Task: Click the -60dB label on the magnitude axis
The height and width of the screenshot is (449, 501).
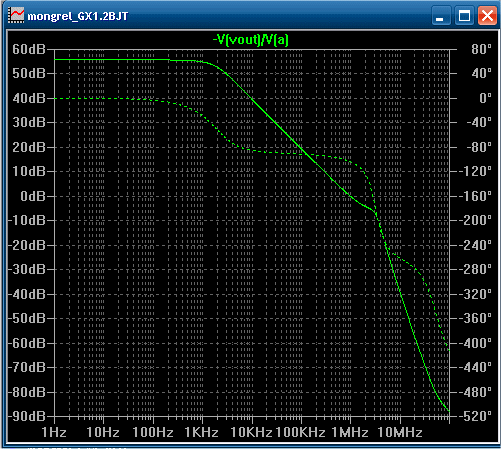Action: [x=27, y=343]
